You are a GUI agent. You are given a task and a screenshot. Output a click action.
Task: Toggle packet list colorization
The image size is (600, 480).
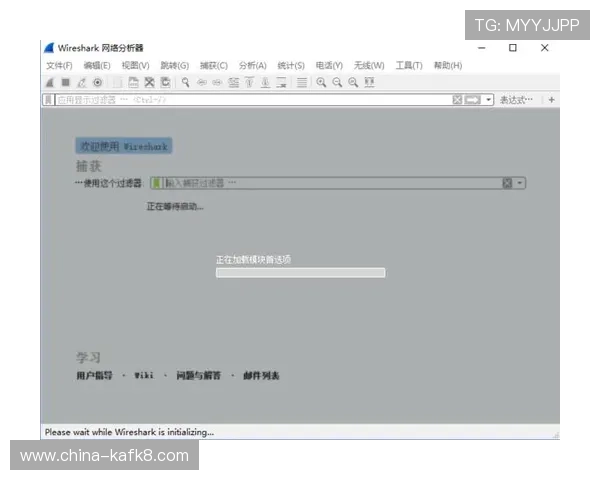302,82
